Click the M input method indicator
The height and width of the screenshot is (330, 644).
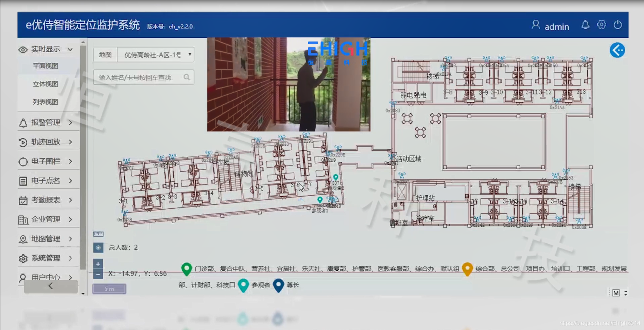pos(616,293)
